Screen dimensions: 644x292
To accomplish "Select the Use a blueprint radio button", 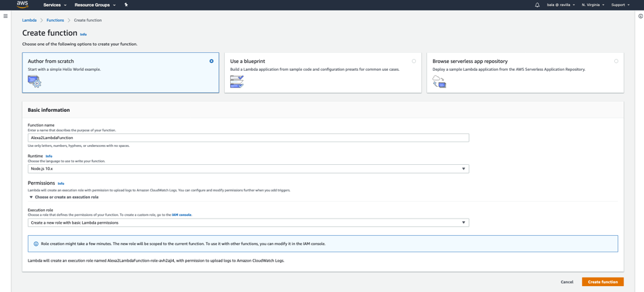I will pos(414,61).
